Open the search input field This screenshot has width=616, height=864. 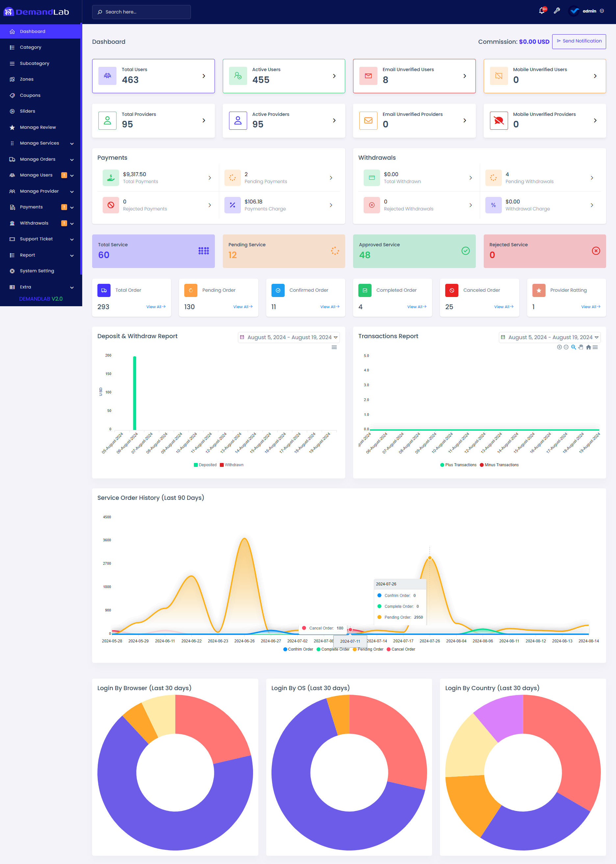coord(141,12)
